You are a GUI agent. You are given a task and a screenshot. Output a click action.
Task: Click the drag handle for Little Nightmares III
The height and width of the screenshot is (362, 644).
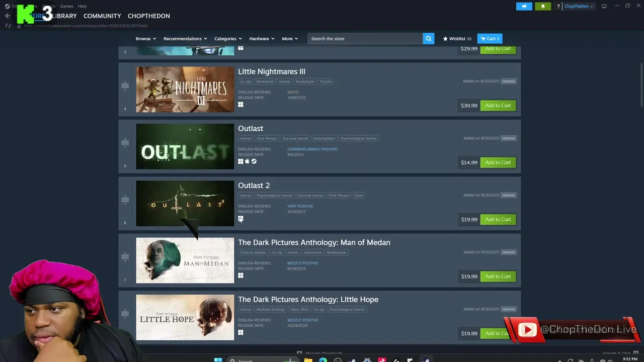click(x=125, y=85)
